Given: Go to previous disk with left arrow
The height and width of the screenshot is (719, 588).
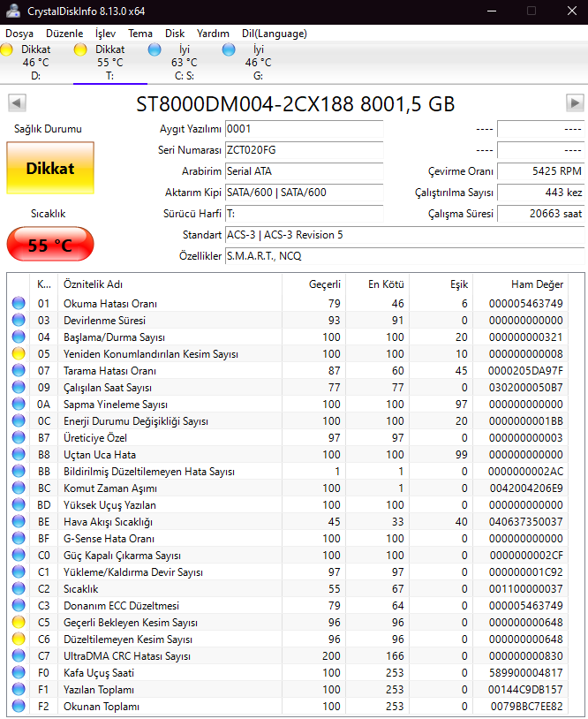Looking at the screenshot, I should (x=17, y=102).
